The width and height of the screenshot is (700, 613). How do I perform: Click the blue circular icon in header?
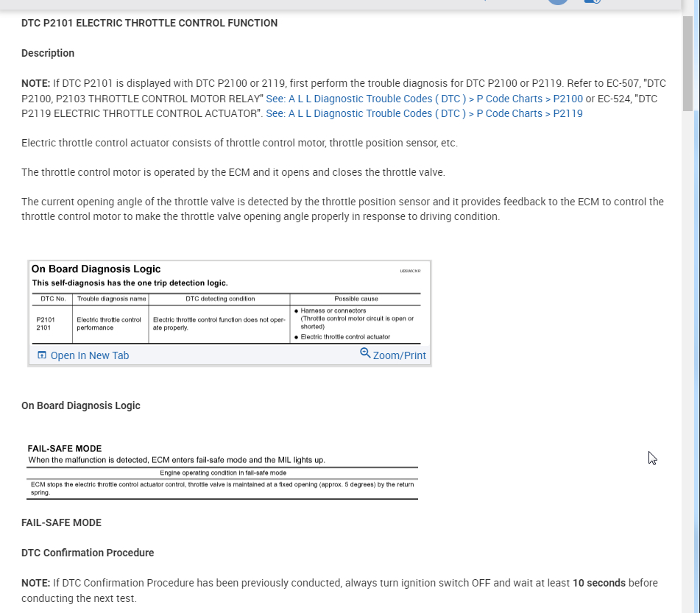coord(558,1)
